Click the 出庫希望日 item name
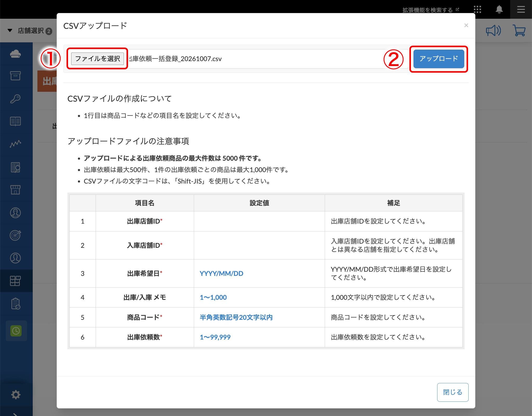 click(x=145, y=274)
